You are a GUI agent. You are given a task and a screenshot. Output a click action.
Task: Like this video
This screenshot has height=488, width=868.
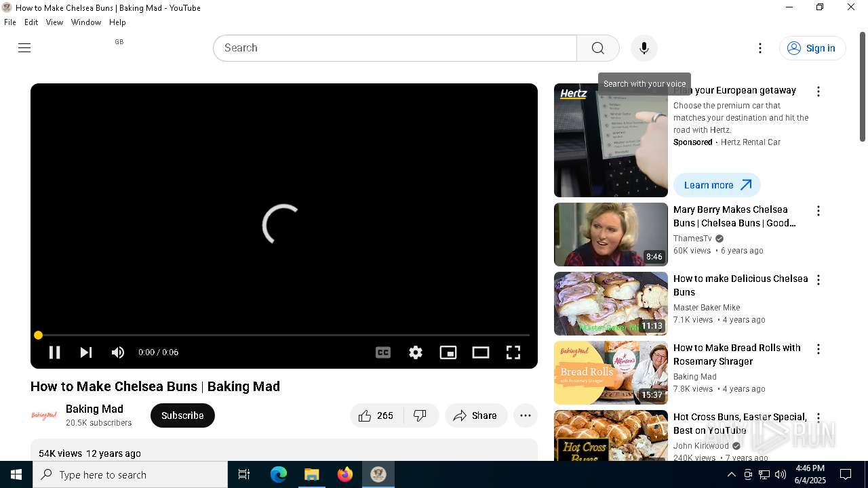[376, 415]
